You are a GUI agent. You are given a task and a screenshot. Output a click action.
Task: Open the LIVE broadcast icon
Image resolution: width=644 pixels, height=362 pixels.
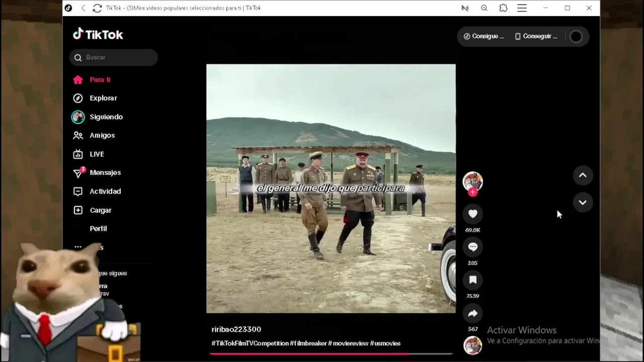pos(77,154)
